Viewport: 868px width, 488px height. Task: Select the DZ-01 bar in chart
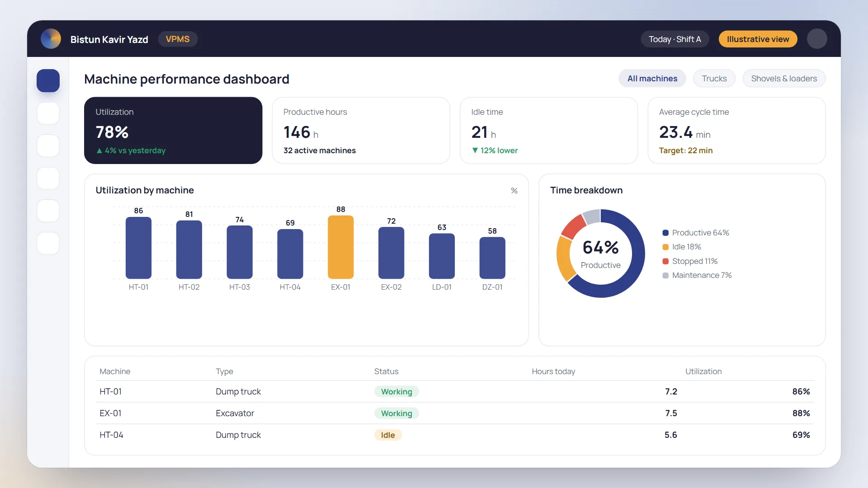[492, 258]
